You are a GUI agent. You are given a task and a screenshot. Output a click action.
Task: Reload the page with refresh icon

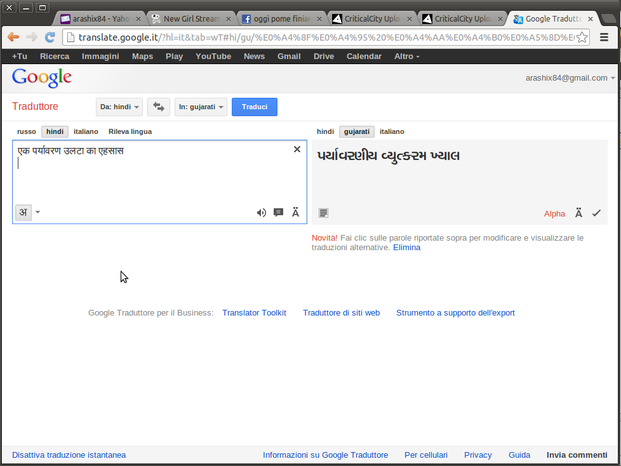tap(50, 37)
